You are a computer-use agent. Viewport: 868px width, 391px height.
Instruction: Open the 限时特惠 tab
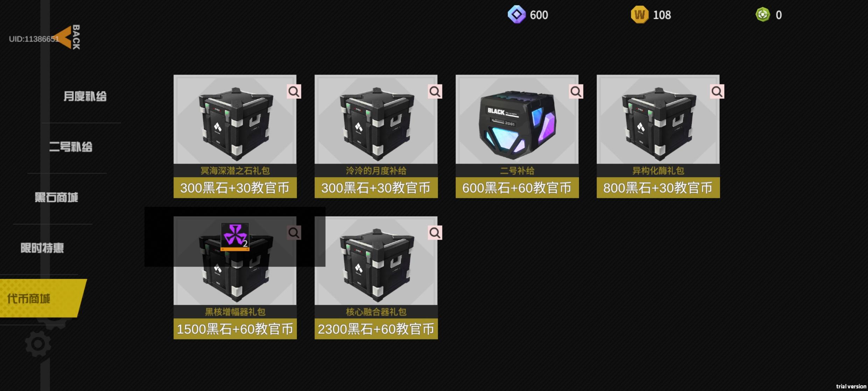click(x=42, y=248)
